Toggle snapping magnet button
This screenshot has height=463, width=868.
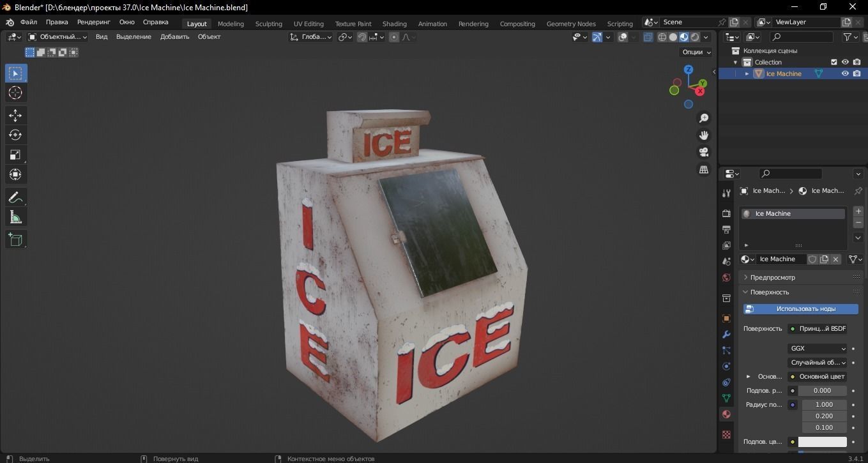[x=362, y=37]
